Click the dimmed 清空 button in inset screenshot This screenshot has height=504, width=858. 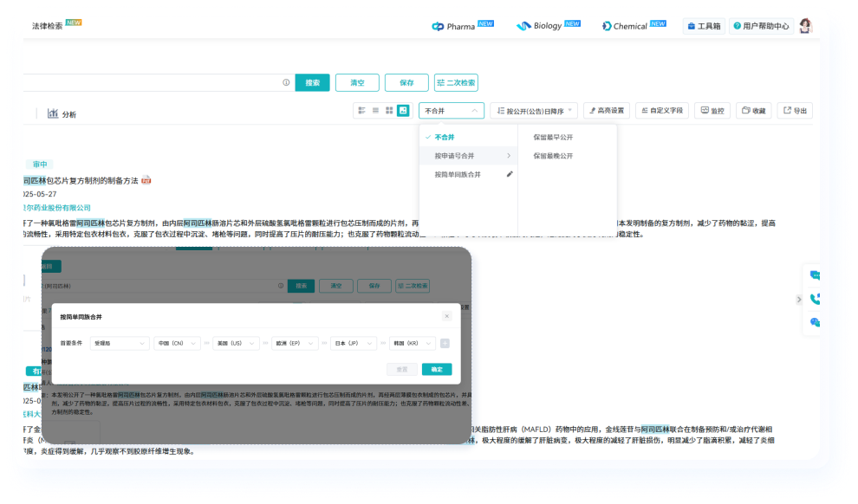[336, 286]
